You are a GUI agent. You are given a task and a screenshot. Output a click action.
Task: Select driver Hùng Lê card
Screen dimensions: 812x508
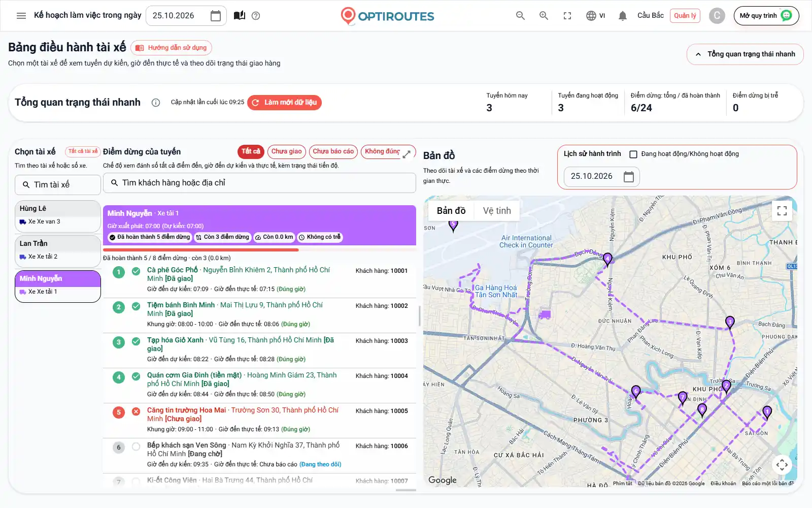58,215
